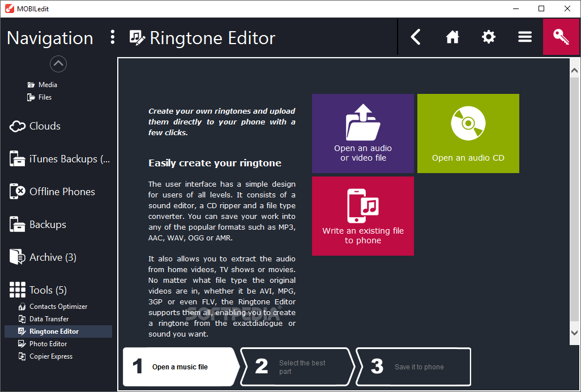
Task: Select Clouds in the navigation panel
Action: [45, 126]
